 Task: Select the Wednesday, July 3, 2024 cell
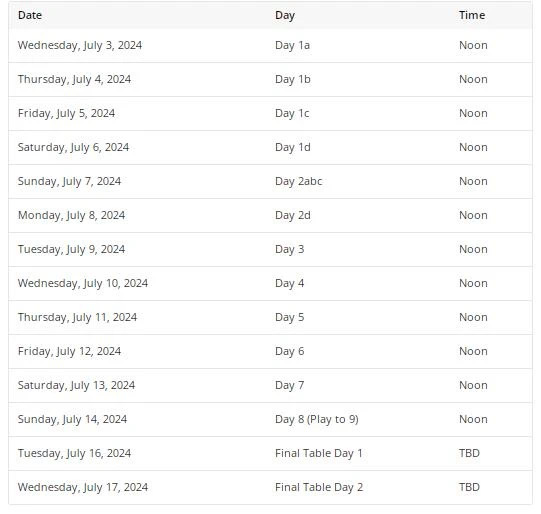coord(80,45)
